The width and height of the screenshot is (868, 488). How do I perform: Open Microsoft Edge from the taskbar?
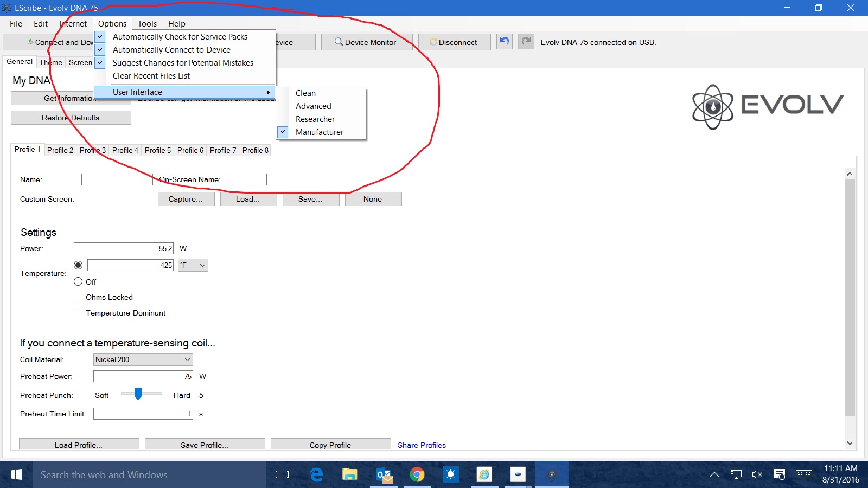click(316, 475)
